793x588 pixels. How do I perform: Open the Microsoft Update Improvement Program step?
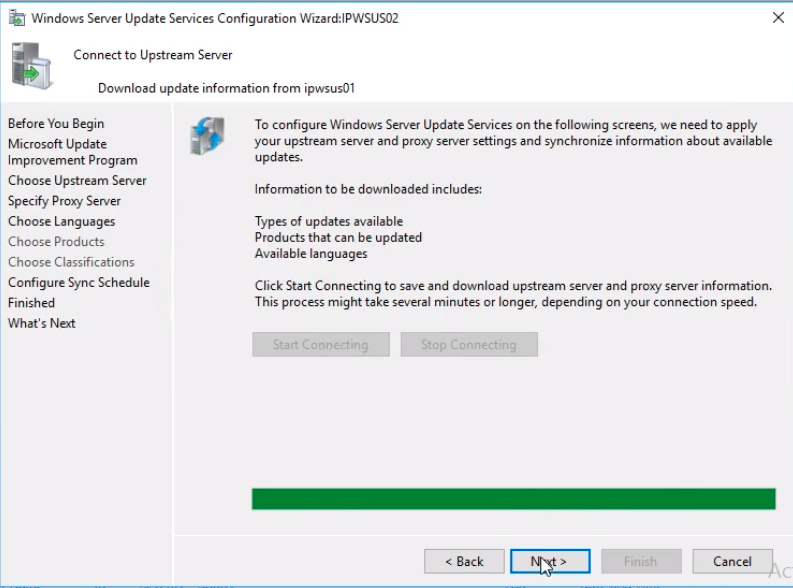(x=73, y=152)
